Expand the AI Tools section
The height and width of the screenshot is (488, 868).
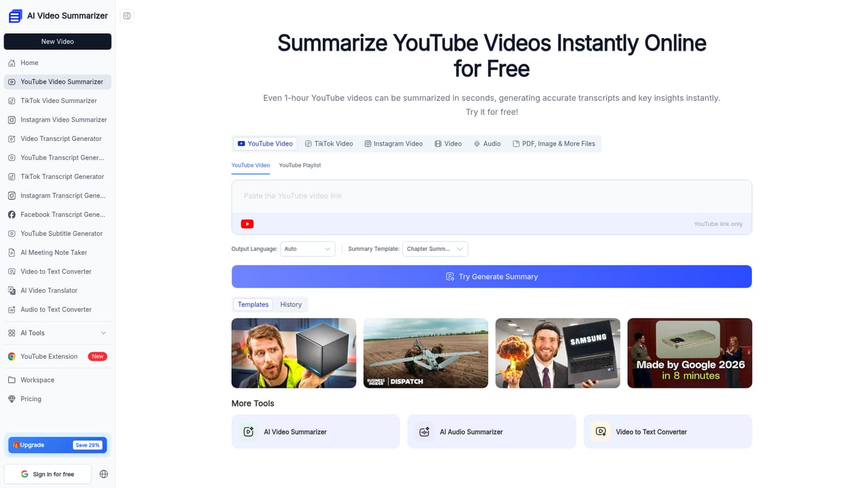click(58, 333)
